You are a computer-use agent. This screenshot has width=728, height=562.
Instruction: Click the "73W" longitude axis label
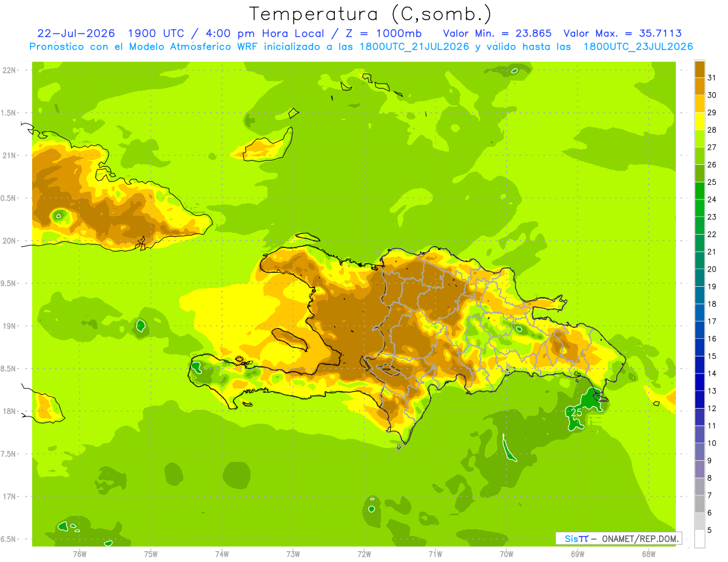point(293,554)
